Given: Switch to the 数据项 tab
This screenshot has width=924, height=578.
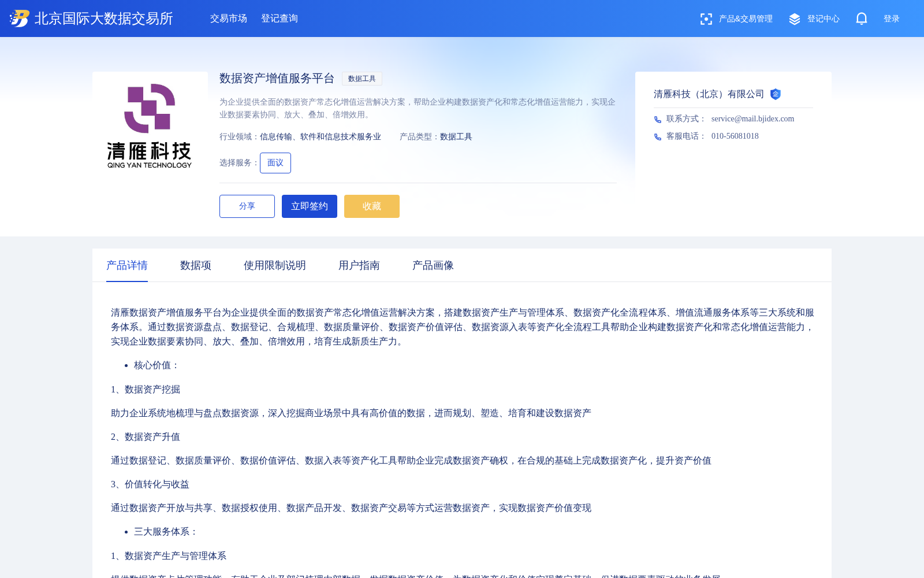Looking at the screenshot, I should coord(196,265).
